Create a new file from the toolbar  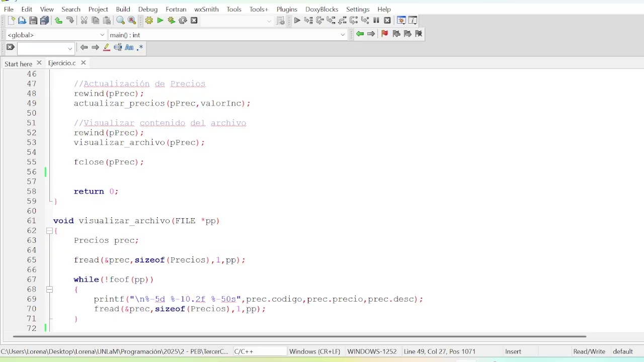click(11, 21)
